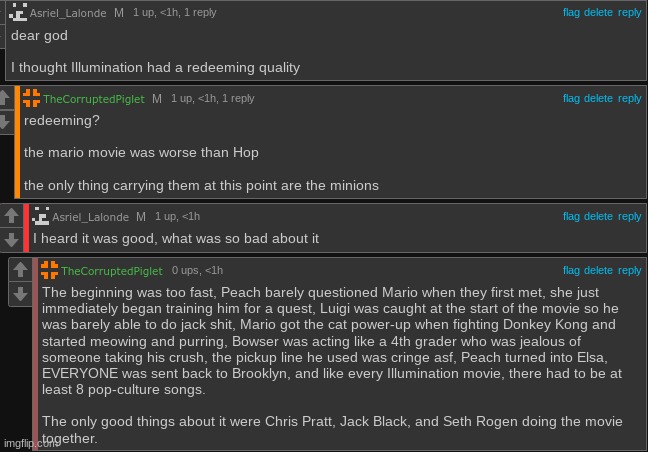Reply to the 'dear god' comment
Viewport: 648px width, 452px height.
point(629,13)
